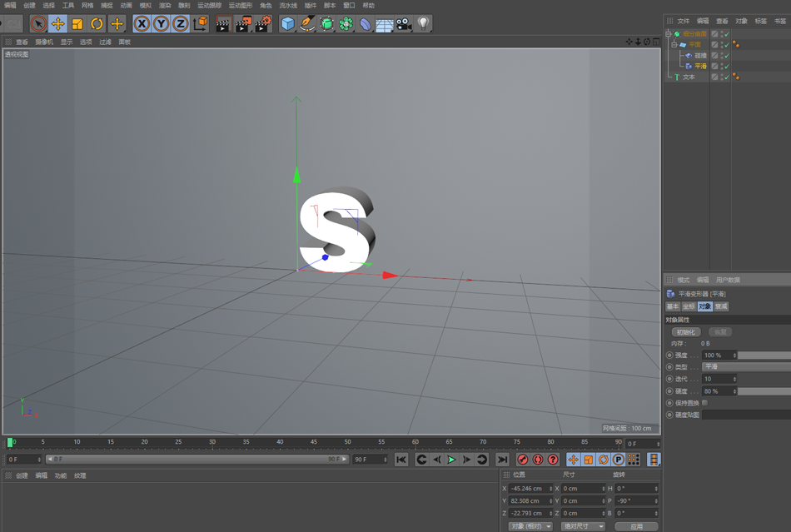Click the layer square of 细分曲面 row
791x532 pixels.
(715, 34)
